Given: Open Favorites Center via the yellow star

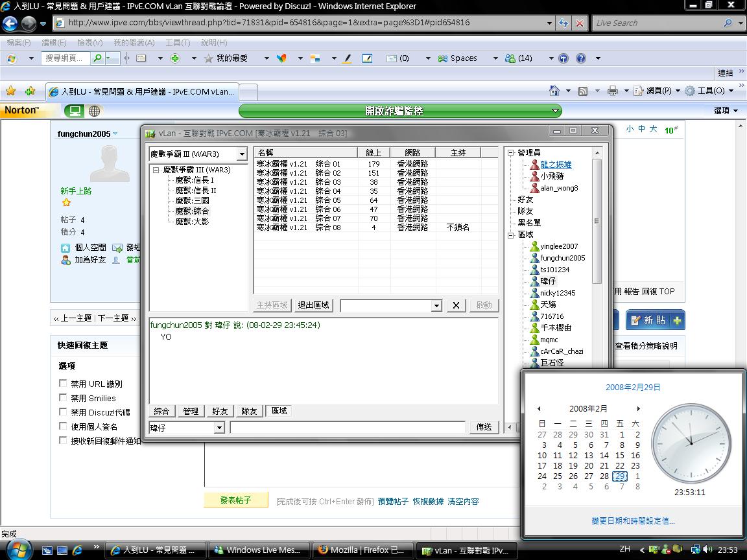Looking at the screenshot, I should pyautogui.click(x=10, y=91).
